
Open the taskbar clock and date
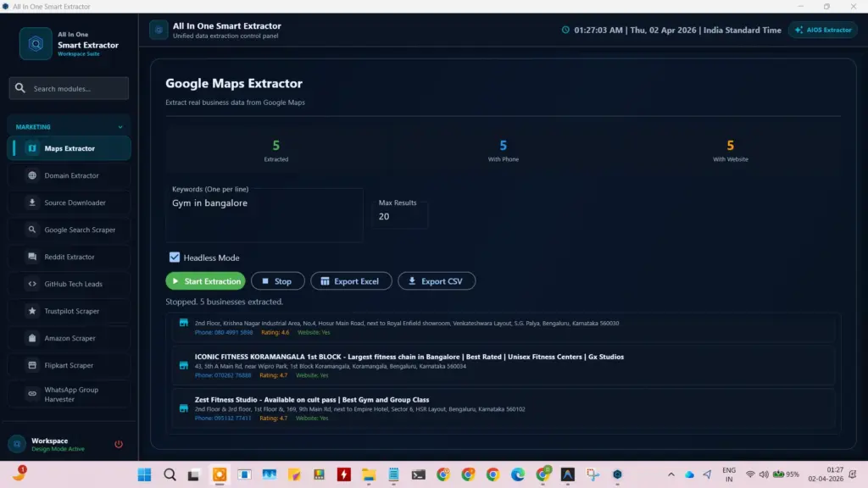826,474
